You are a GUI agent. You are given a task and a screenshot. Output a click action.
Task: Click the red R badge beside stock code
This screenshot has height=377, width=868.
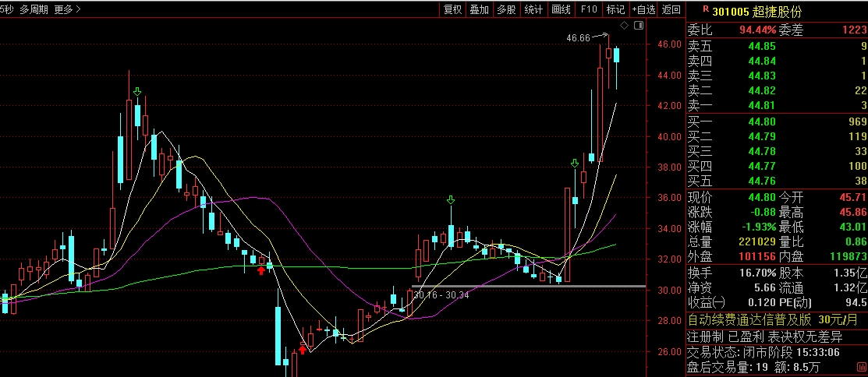705,9
